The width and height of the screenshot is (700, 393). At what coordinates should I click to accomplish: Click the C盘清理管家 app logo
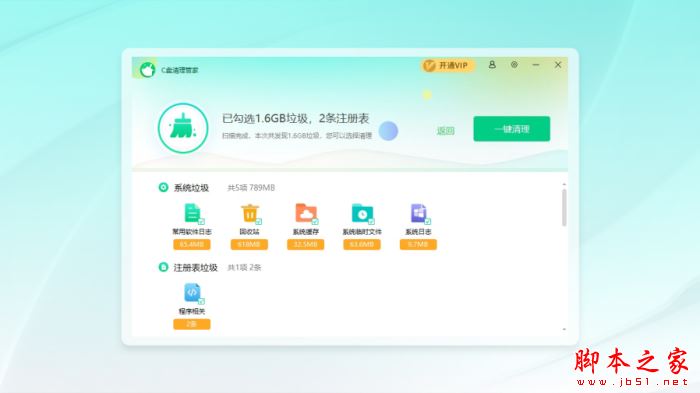pyautogui.click(x=147, y=70)
